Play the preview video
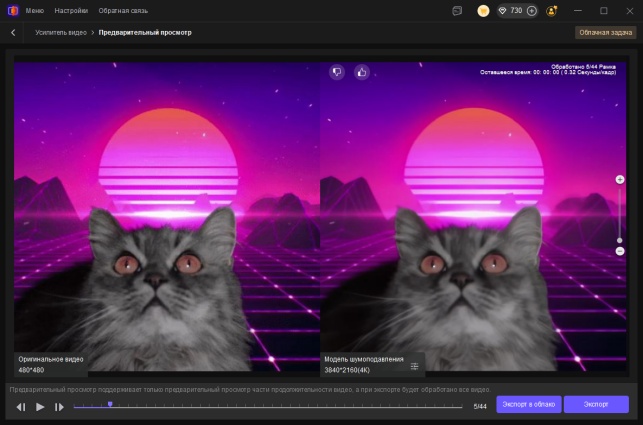The image size is (643, 425). (40, 407)
